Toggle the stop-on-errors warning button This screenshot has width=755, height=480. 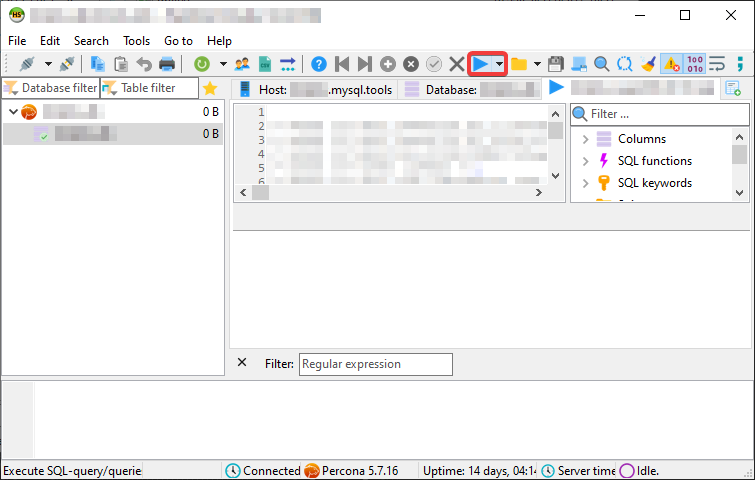click(x=671, y=64)
